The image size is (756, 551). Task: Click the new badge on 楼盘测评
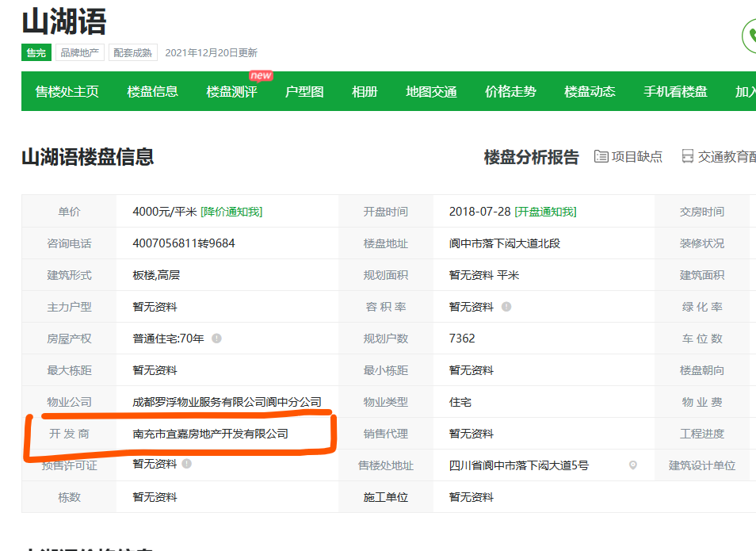261,75
